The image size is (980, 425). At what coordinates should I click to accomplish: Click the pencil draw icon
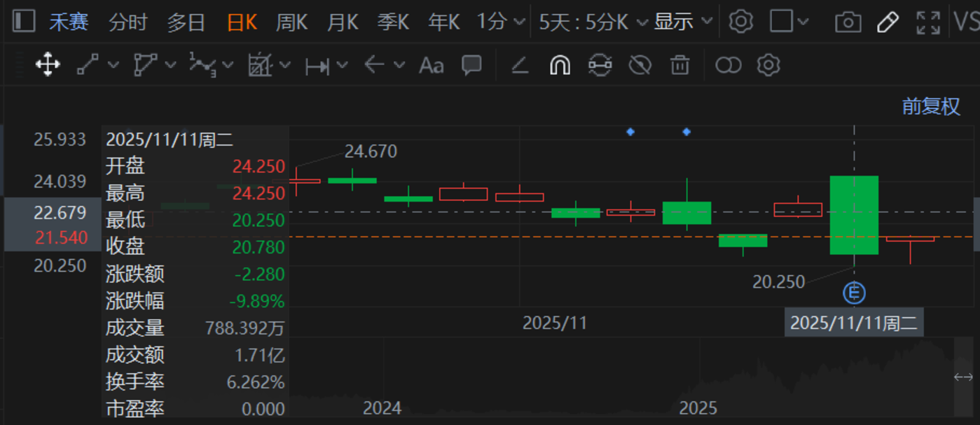888,22
